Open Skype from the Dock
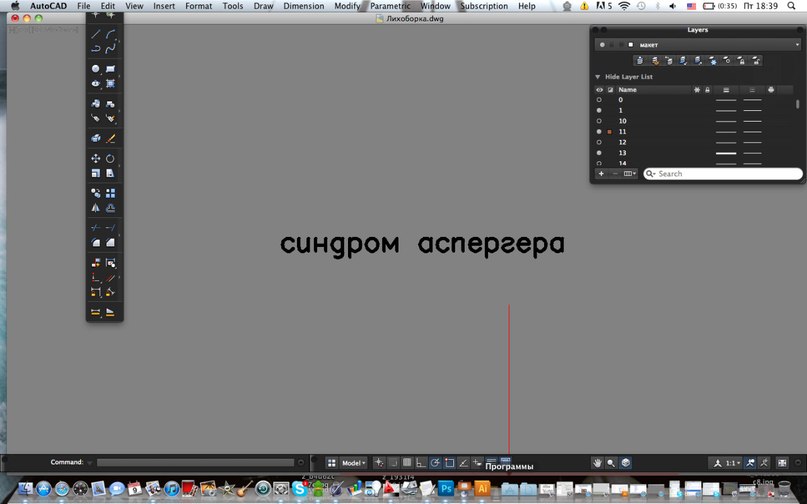This screenshot has height=504, width=807. 299,488
